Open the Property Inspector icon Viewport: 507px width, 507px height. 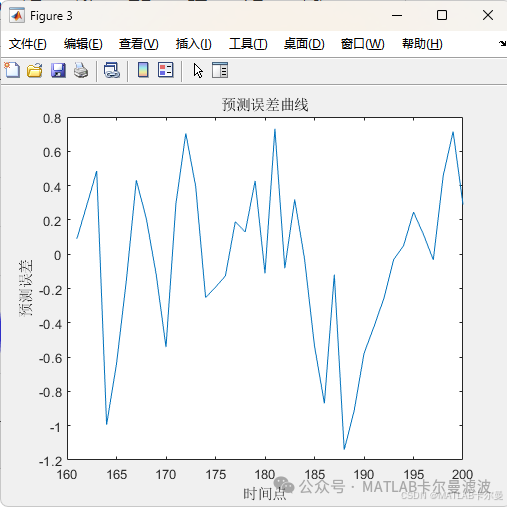[220, 70]
